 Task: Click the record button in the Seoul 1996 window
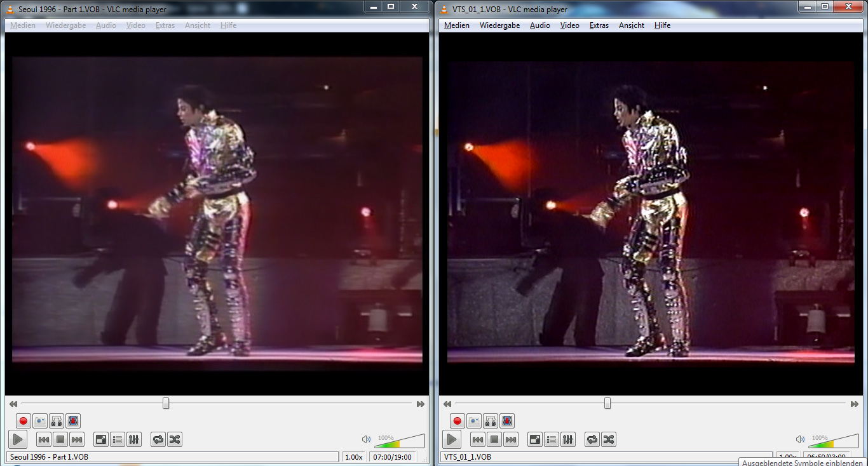point(24,421)
